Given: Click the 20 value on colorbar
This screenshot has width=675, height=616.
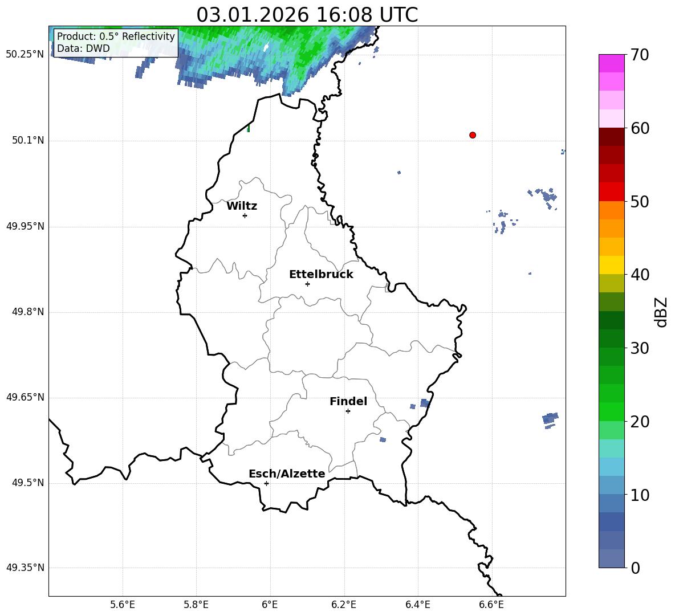Looking at the screenshot, I should pos(640,422).
